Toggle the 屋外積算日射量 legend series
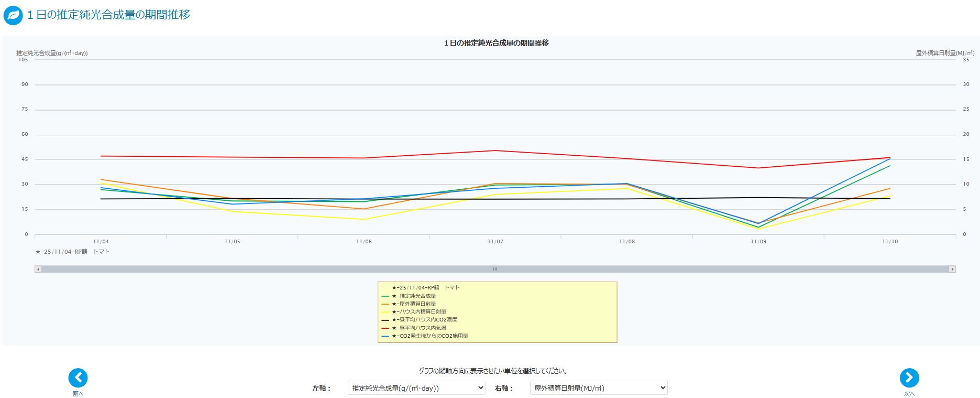Image resolution: width=980 pixels, height=398 pixels. (x=417, y=304)
